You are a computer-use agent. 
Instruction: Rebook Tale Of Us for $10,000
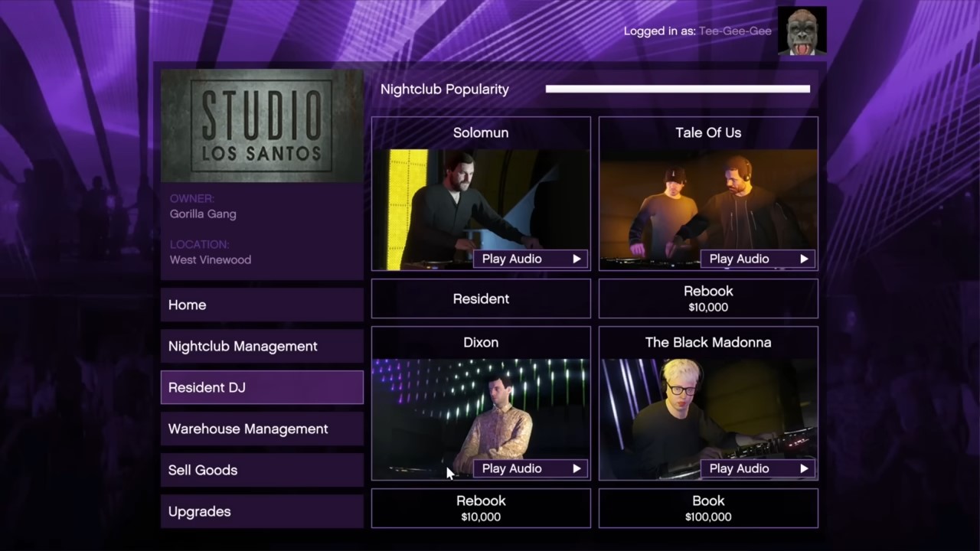[x=708, y=298]
